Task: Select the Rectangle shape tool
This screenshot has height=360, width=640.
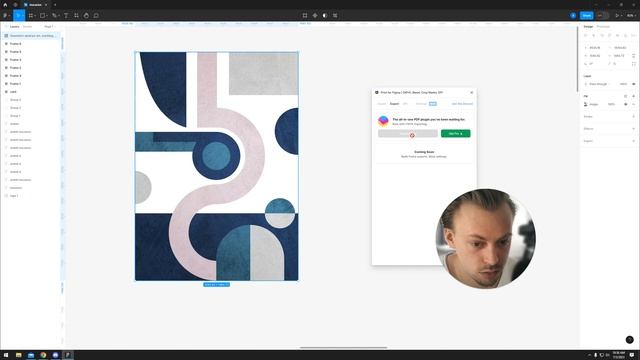Action: point(42,16)
